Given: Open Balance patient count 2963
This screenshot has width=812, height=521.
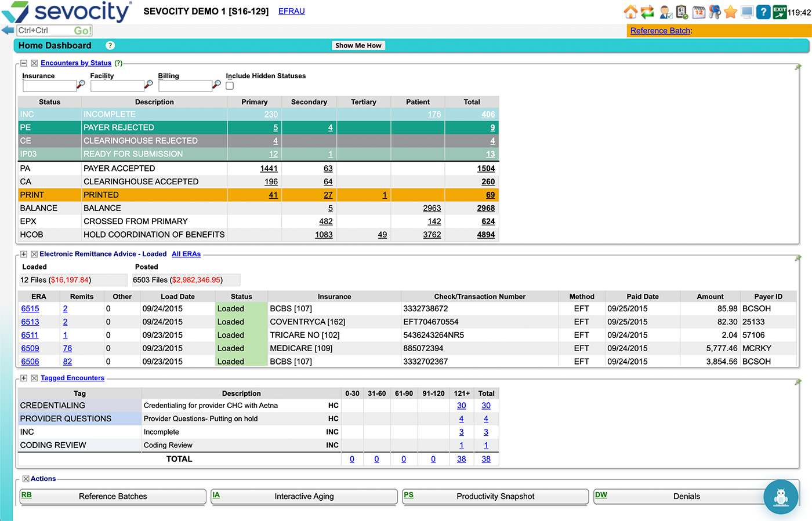Looking at the screenshot, I should tap(432, 208).
